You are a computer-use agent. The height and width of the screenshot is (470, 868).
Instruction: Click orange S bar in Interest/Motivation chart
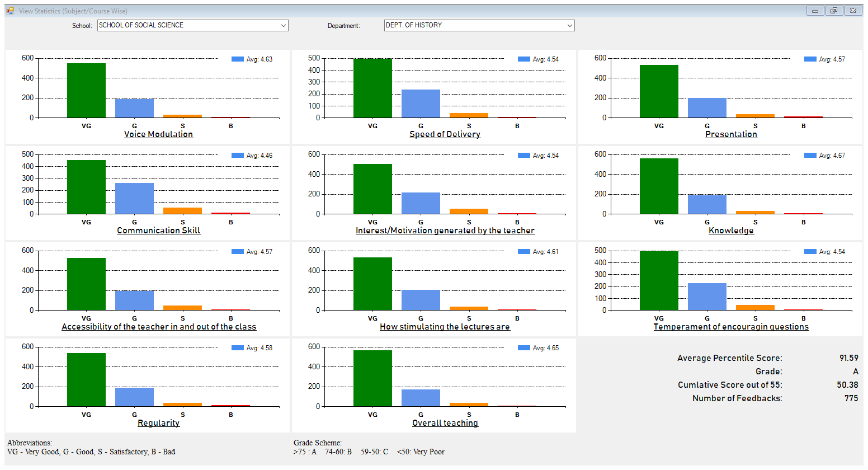(469, 211)
